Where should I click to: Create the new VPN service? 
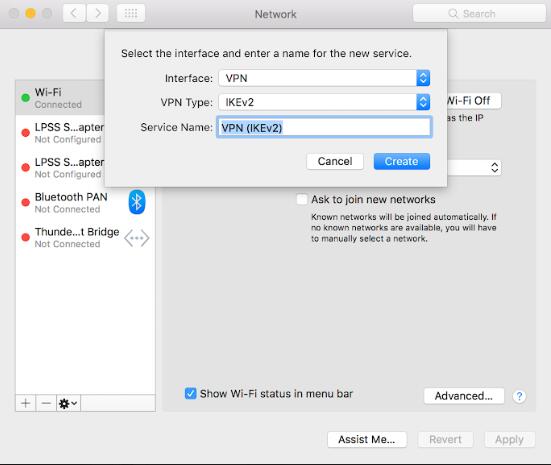(402, 161)
